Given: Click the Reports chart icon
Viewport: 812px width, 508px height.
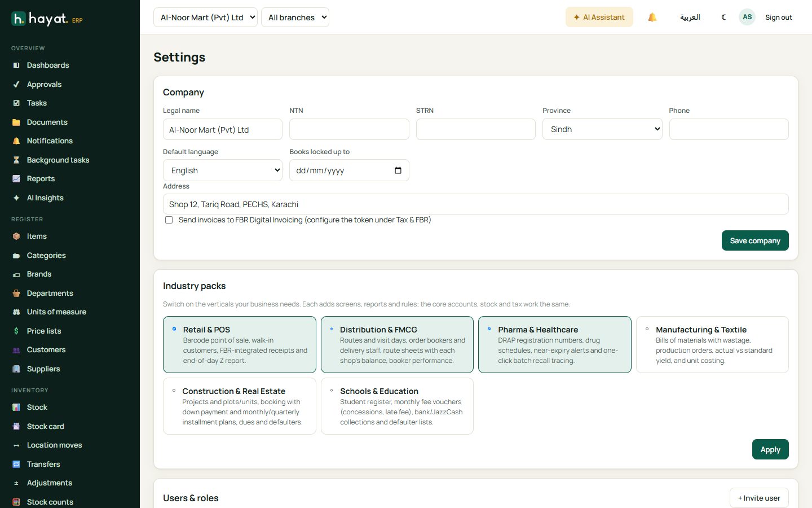Looking at the screenshot, I should tap(16, 179).
